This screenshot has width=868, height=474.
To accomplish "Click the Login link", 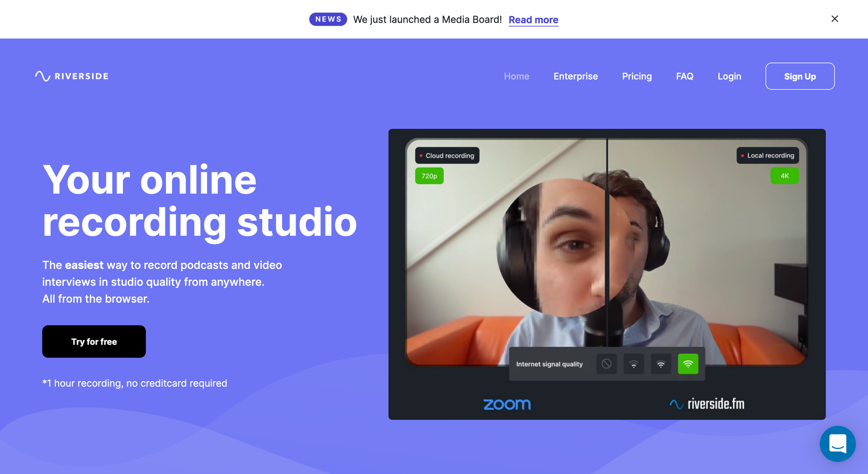I will (729, 76).
